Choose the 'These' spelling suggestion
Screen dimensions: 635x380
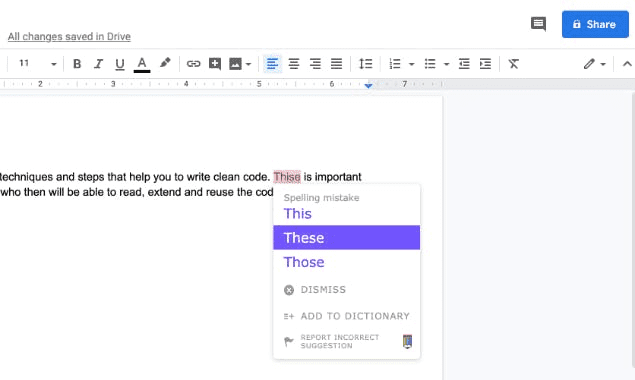[346, 237]
